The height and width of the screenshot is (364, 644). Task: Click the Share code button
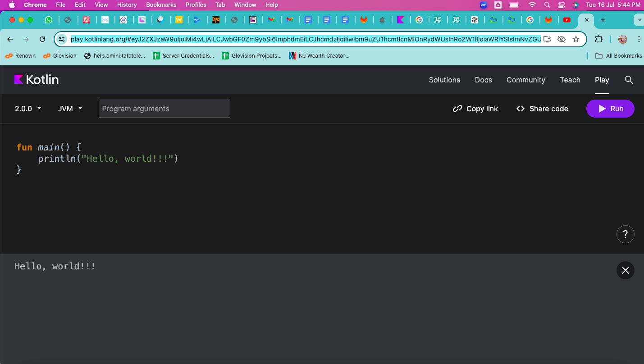click(542, 109)
